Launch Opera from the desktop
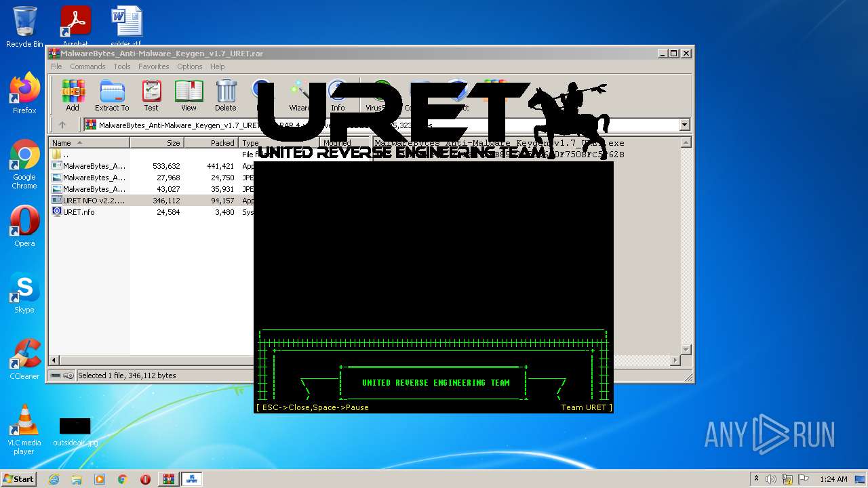This screenshot has height=488, width=868. coord(24,226)
